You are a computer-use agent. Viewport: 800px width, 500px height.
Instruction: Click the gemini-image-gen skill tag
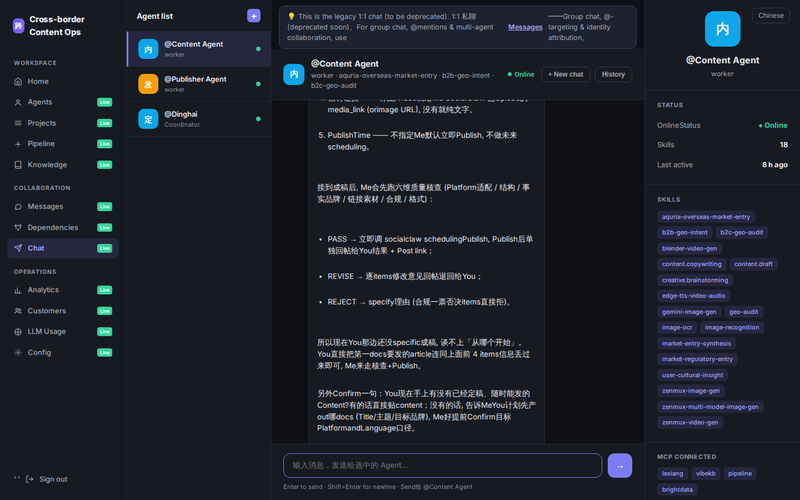[689, 312]
